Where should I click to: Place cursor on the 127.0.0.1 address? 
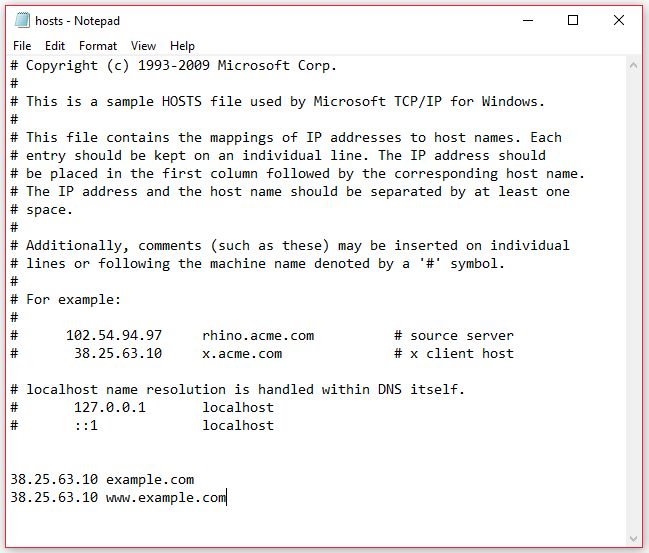(110, 407)
